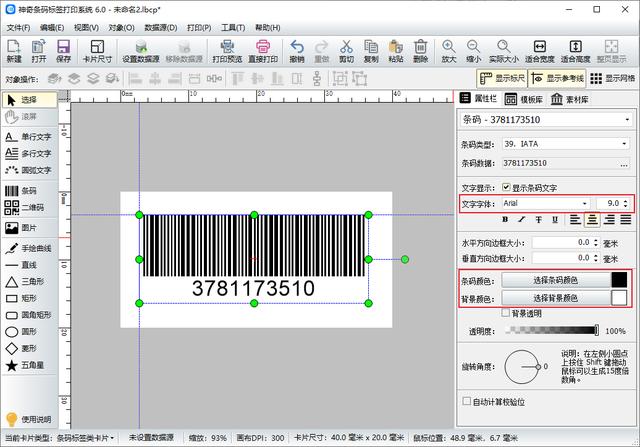Click the black barcode color swatch
The height and width of the screenshot is (447, 640).
point(619,280)
